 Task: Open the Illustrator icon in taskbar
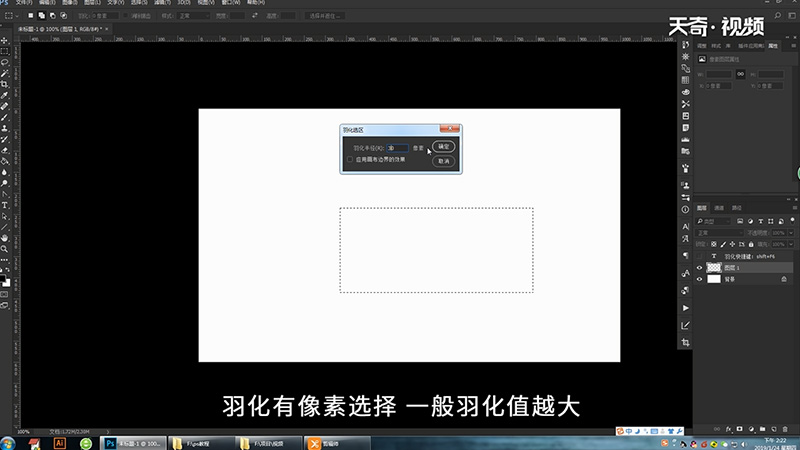click(x=60, y=443)
